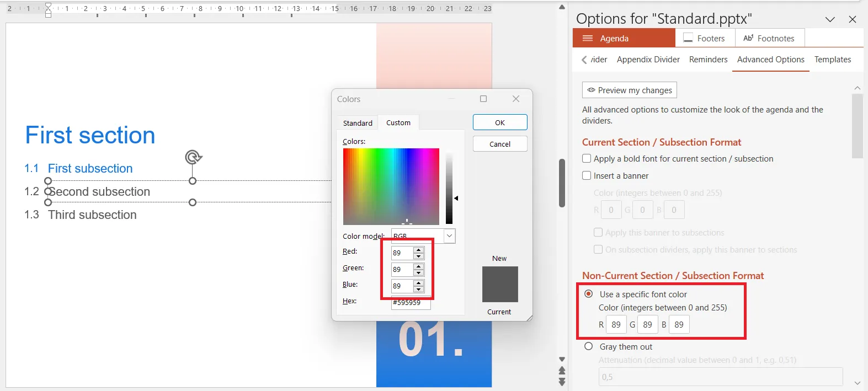
Task: Click the rotation handle above the text box
Action: 193,157
